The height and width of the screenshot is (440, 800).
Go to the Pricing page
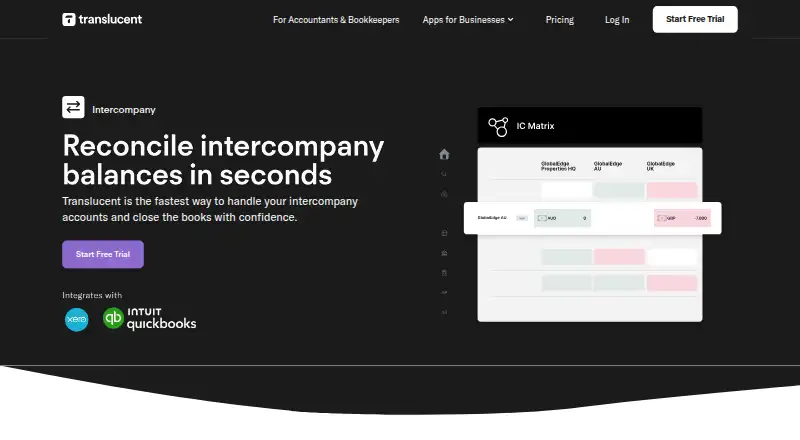tap(559, 20)
